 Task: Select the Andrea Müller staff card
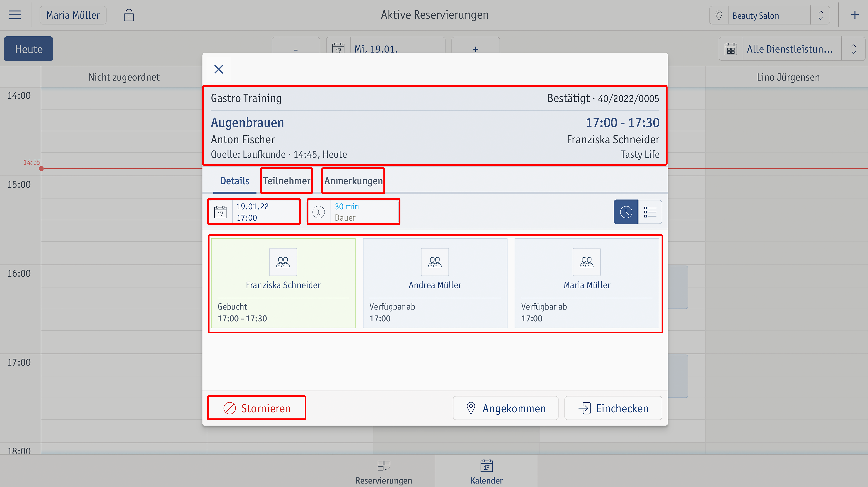pyautogui.click(x=435, y=283)
